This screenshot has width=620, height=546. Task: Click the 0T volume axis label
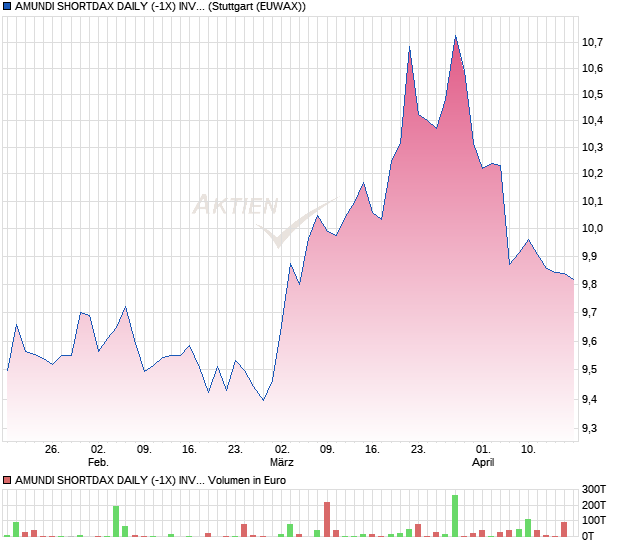click(x=588, y=536)
